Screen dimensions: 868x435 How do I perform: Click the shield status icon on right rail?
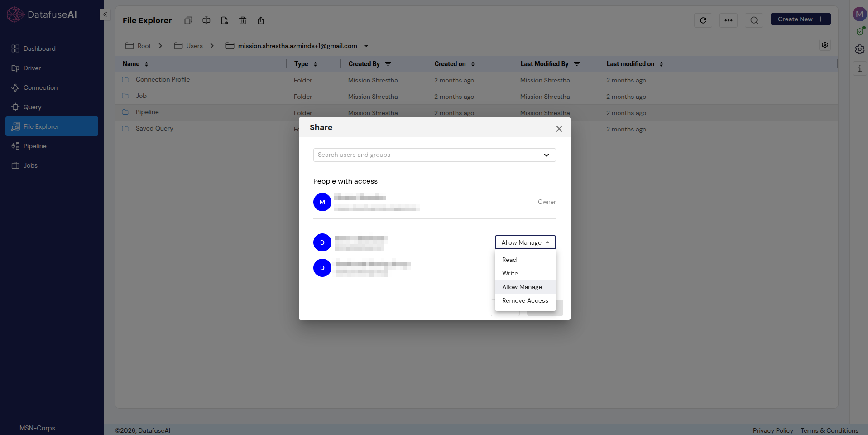(860, 31)
